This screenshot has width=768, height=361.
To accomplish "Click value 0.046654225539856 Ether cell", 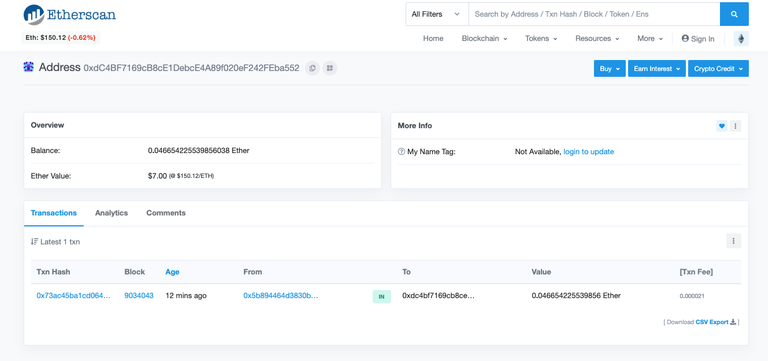I will [576, 296].
